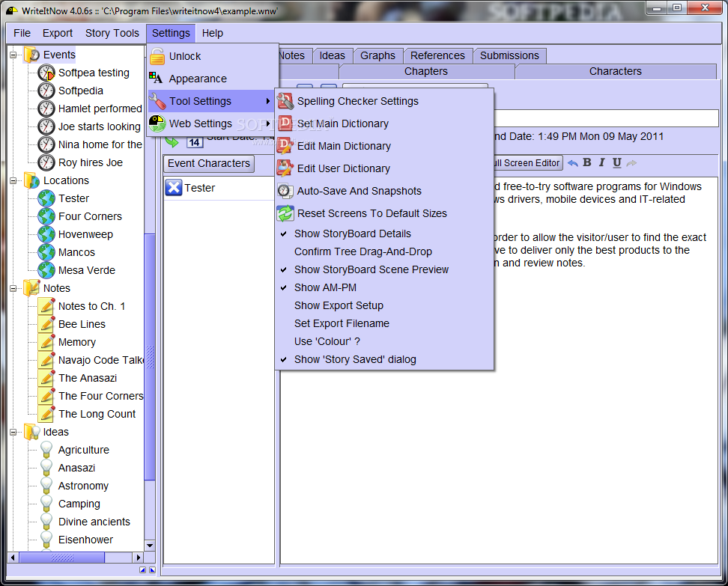Enable Show Export Setup option

384,306
